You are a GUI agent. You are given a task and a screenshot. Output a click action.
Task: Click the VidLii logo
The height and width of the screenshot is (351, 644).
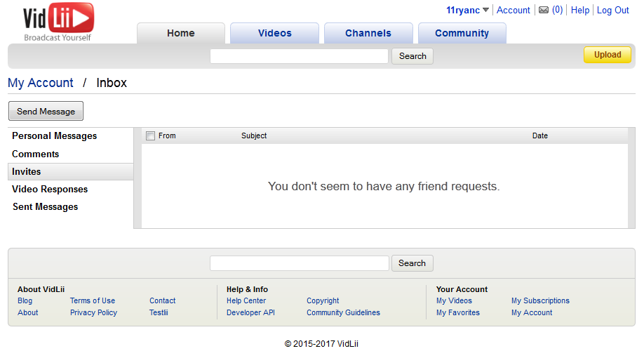tap(58, 21)
